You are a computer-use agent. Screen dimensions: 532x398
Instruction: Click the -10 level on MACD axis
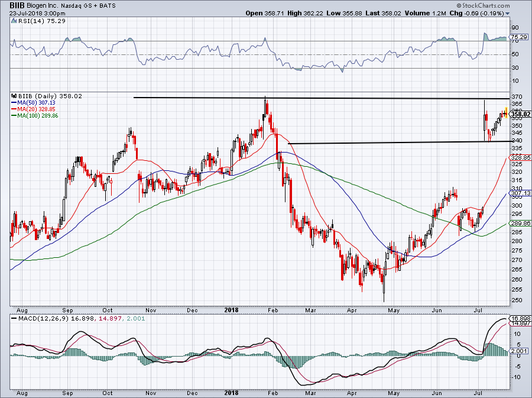[515, 377]
